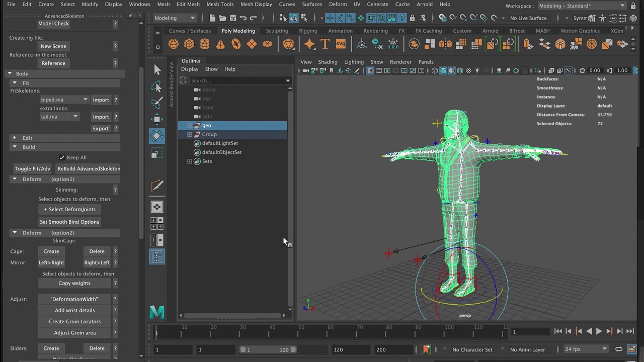644x362 pixels.
Task: Expand the Group node in Outliner
Action: pyautogui.click(x=190, y=134)
